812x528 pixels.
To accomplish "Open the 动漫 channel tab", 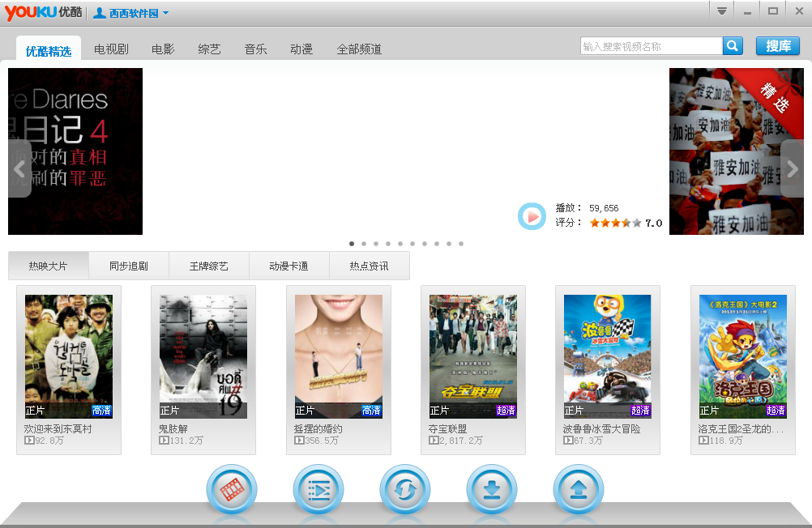I will pyautogui.click(x=301, y=49).
